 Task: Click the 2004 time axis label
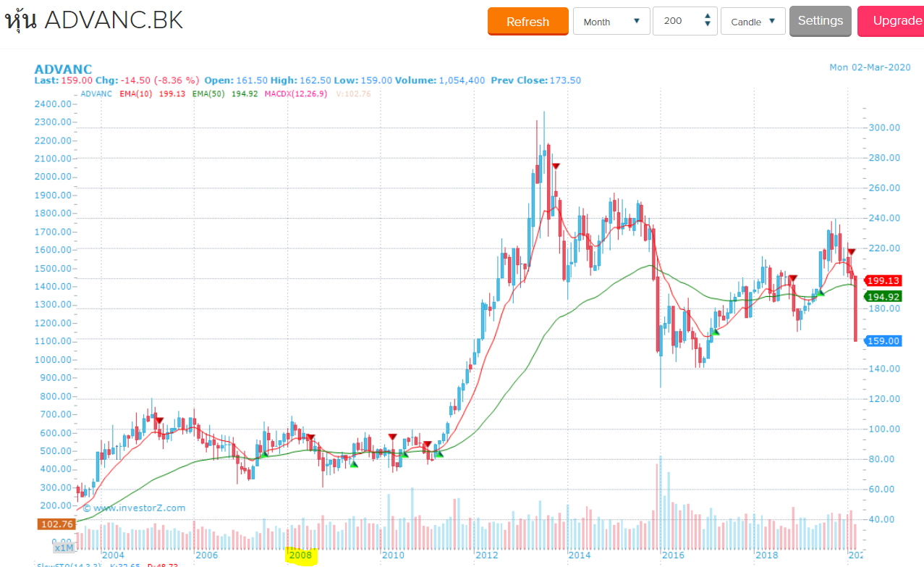click(x=113, y=555)
